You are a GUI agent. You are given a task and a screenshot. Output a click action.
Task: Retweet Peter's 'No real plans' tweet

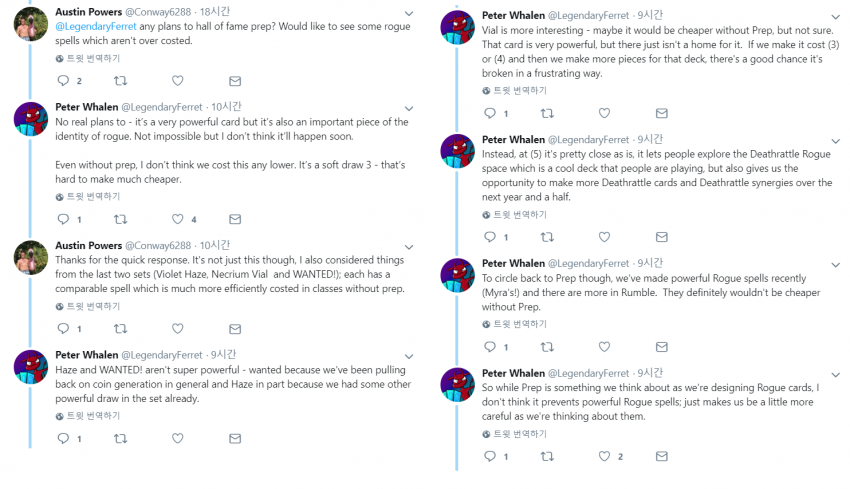(x=120, y=219)
